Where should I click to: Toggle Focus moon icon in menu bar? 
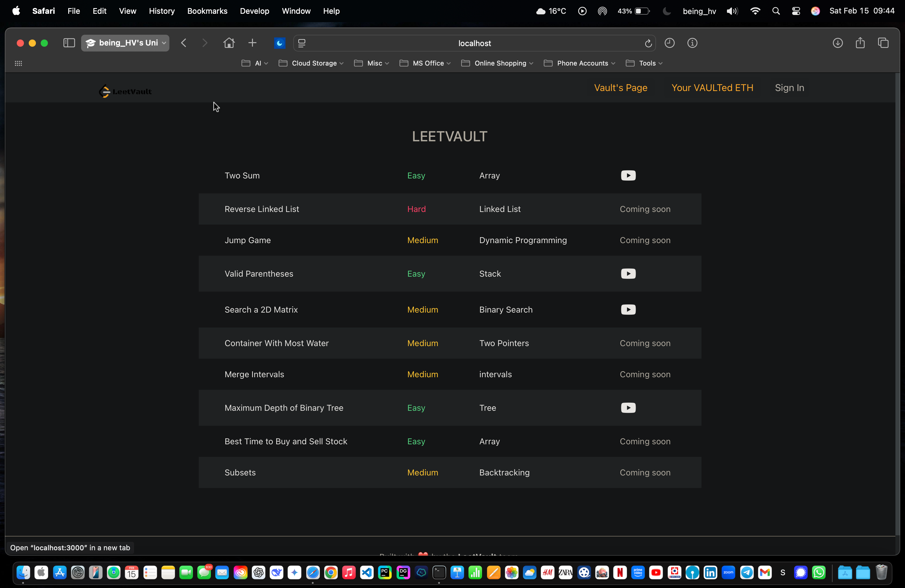(x=666, y=11)
